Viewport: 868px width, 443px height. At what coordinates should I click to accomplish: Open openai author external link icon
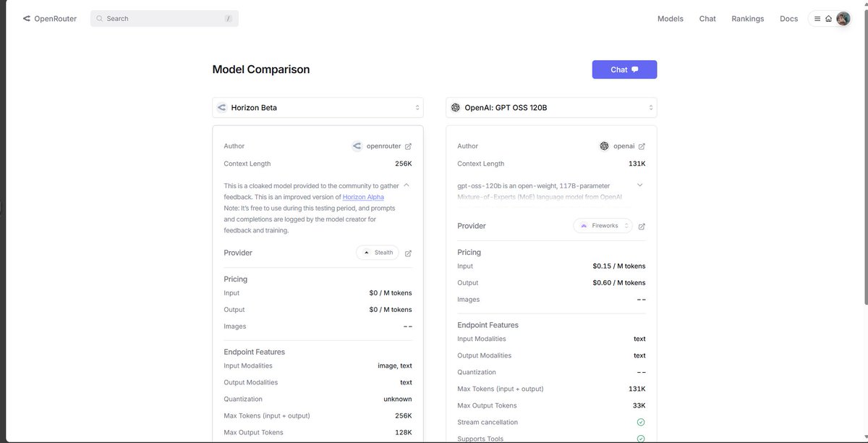click(x=642, y=146)
